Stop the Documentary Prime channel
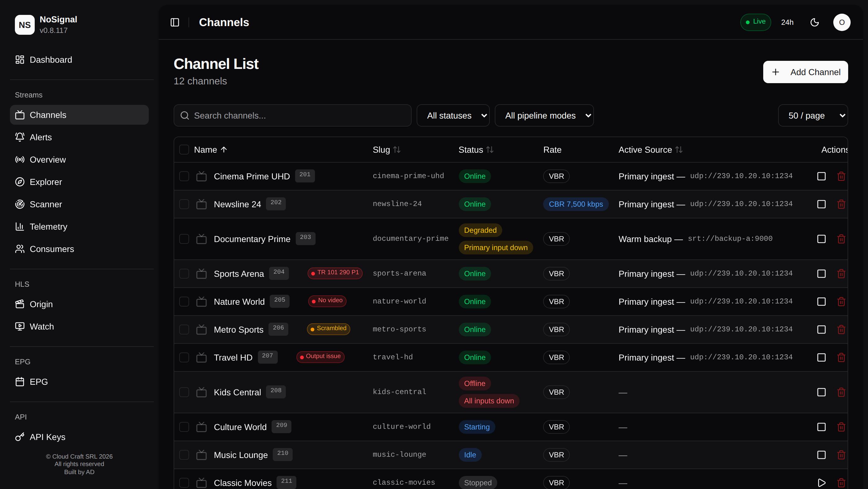The image size is (868, 489). click(821, 239)
